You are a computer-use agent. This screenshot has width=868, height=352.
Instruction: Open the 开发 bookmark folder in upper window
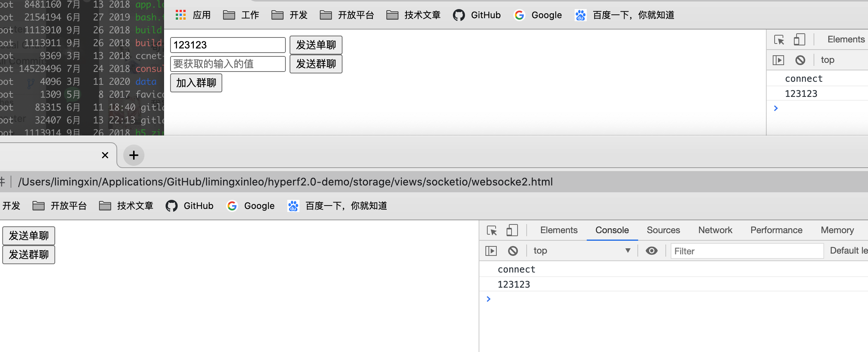pyautogui.click(x=289, y=15)
